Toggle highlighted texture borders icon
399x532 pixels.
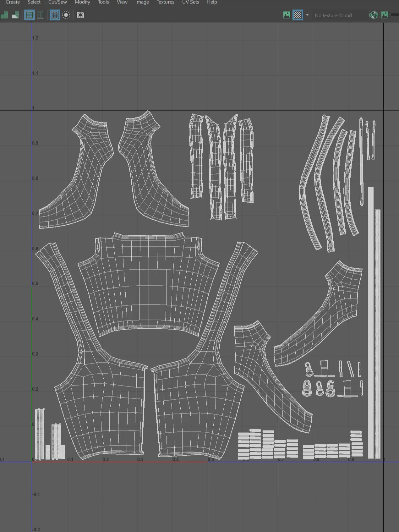tap(30, 15)
